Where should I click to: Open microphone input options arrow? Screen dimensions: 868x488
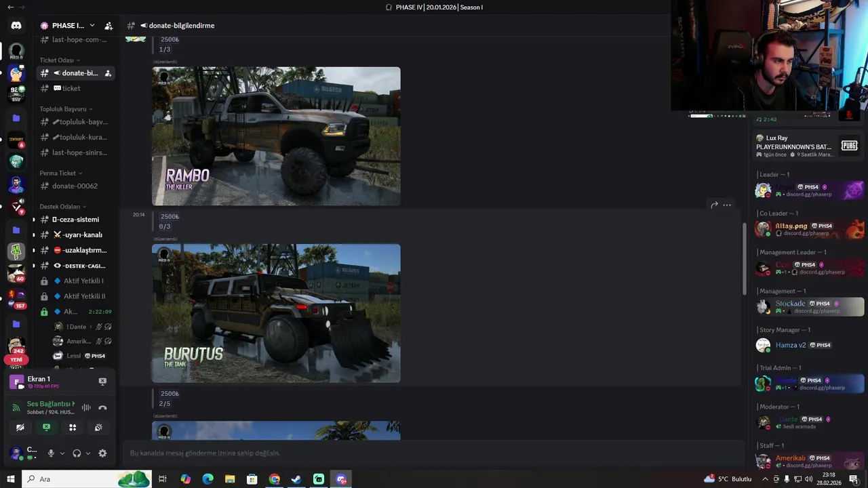[62, 453]
